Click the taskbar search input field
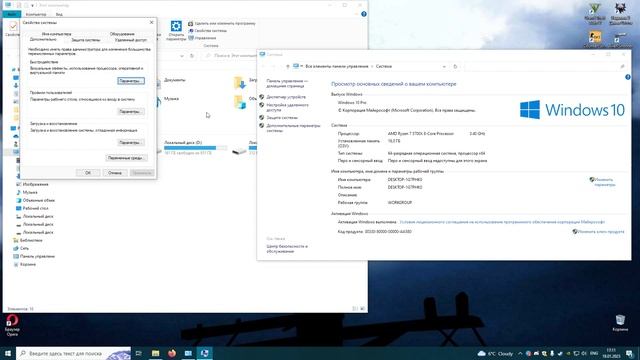The width and height of the screenshot is (640, 360). click(73, 353)
